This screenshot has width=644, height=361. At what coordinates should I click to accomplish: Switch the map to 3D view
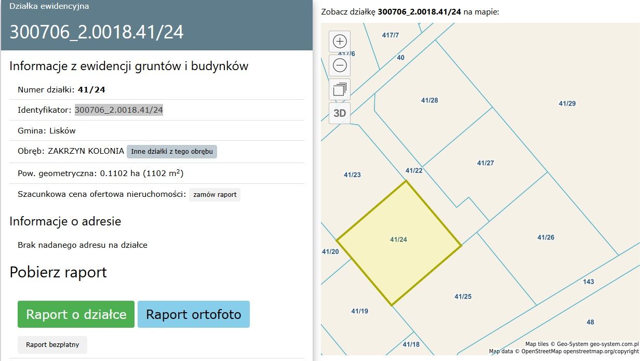pyautogui.click(x=340, y=113)
